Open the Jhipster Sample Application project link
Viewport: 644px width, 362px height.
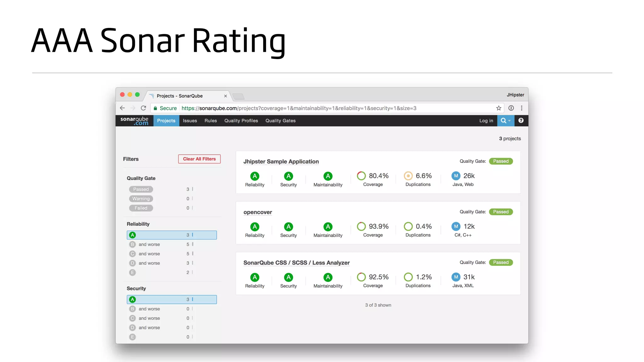[x=281, y=162]
